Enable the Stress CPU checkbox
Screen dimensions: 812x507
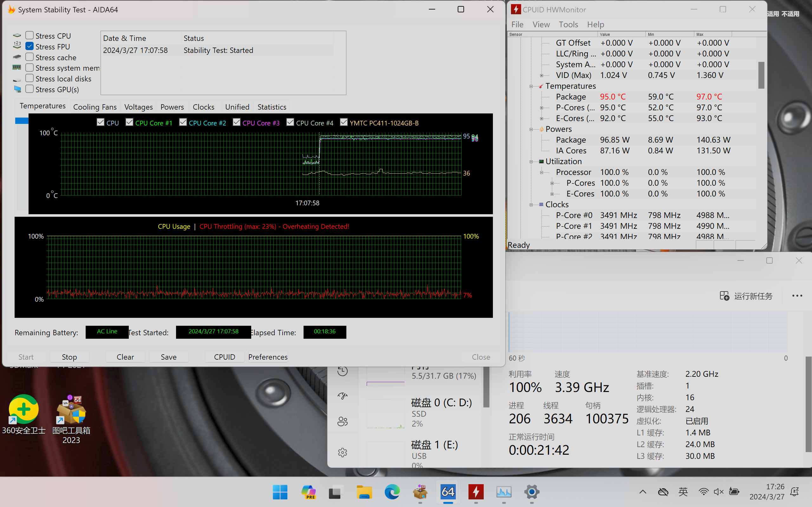click(x=29, y=35)
